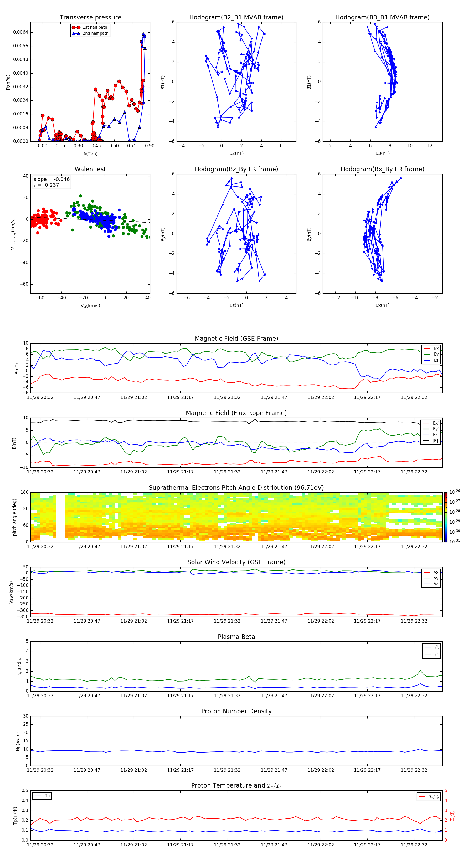The image size is (473, 868).
Task: Click the 'Magnetic Field (GSE Frame)' title
Action: (x=236, y=339)
